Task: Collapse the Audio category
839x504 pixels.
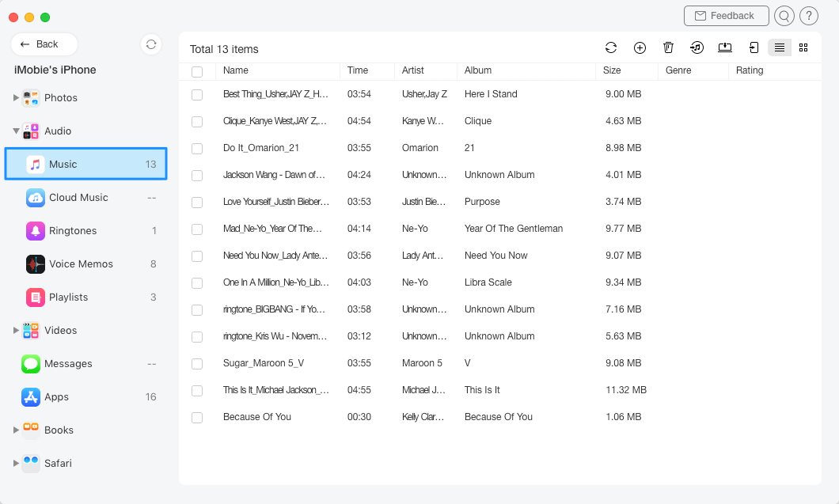Action: 16,131
